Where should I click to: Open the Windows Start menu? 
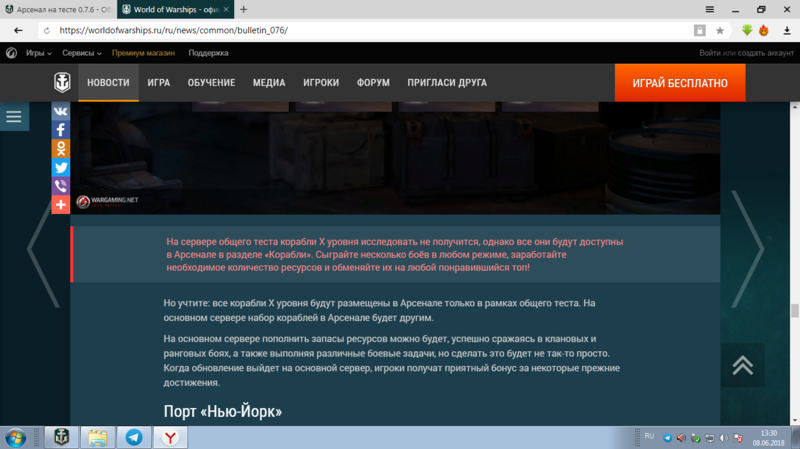tap(15, 438)
